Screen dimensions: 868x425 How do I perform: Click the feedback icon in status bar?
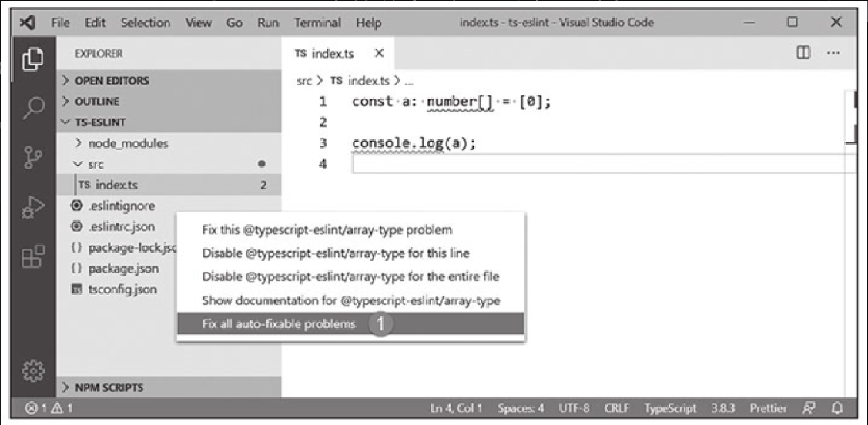pos(808,408)
